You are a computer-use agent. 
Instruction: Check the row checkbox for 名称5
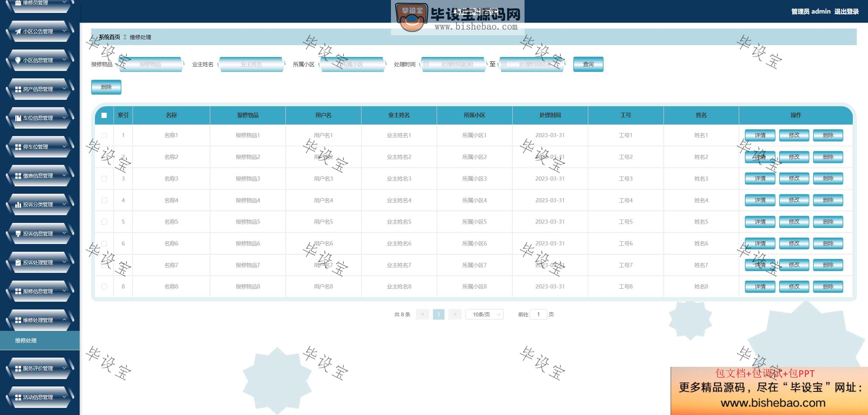(104, 222)
